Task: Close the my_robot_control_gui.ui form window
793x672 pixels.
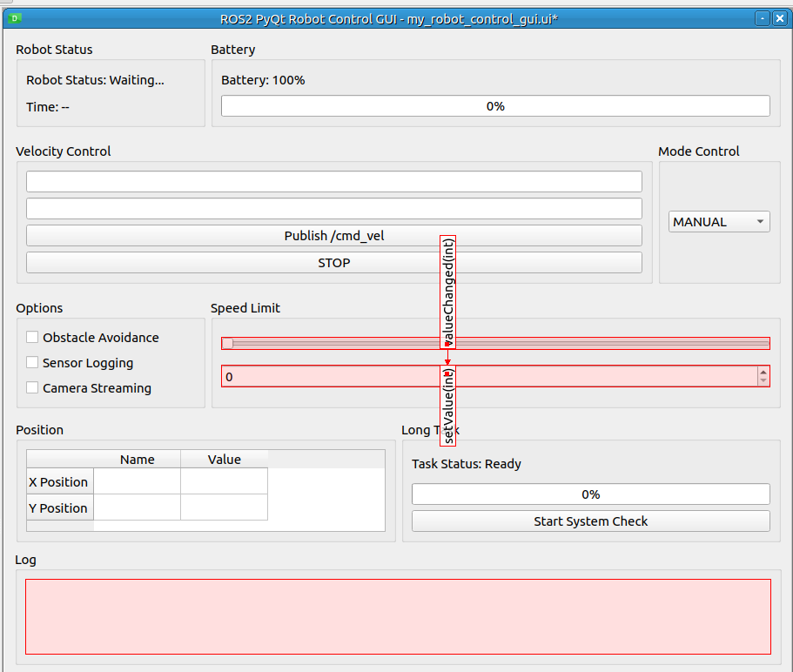Action: [x=780, y=18]
